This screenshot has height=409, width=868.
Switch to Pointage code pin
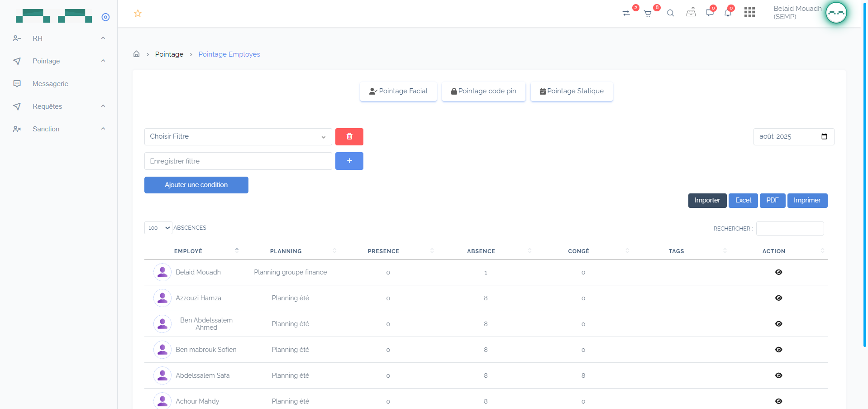tap(483, 91)
